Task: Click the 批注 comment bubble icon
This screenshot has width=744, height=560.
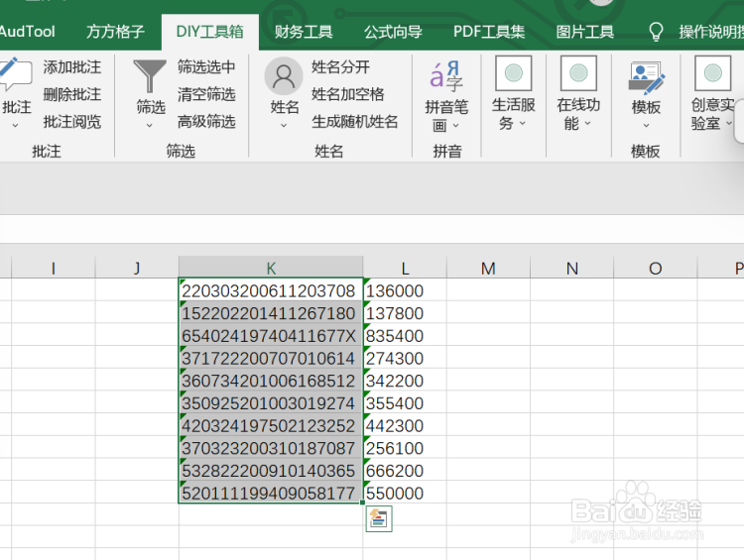Action: click(x=15, y=74)
